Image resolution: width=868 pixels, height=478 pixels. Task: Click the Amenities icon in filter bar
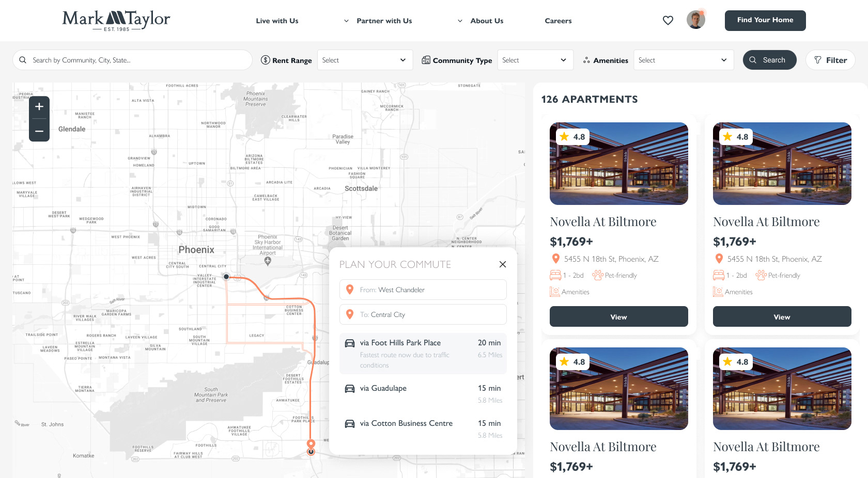coord(586,60)
